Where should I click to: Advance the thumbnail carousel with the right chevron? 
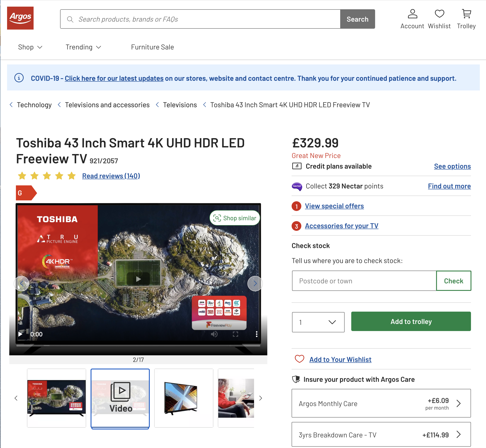tap(261, 398)
